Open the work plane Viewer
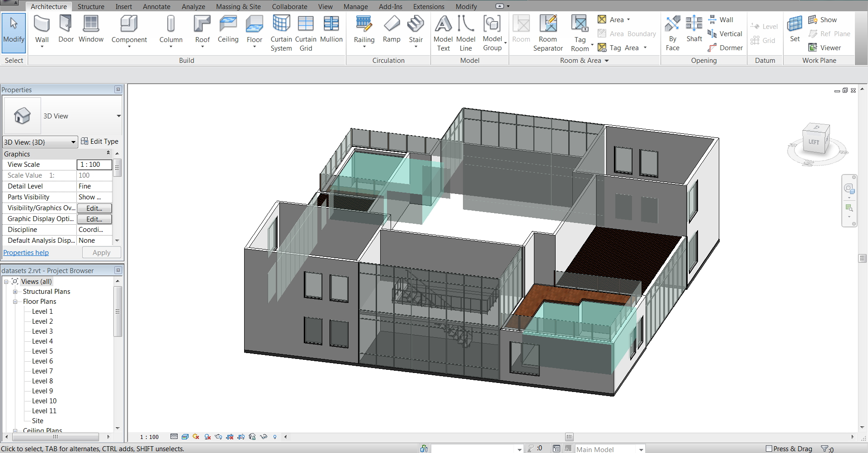 coord(825,47)
